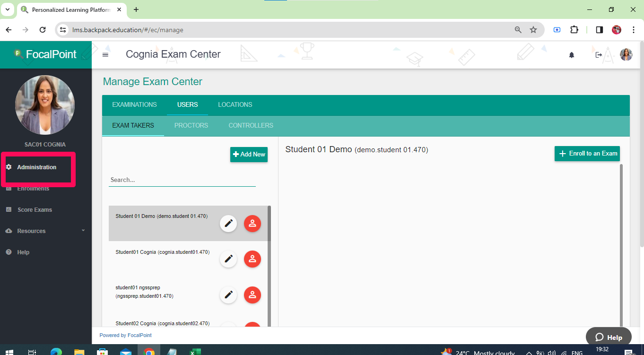Open the Chrome tab search dropdown

pyautogui.click(x=8, y=9)
